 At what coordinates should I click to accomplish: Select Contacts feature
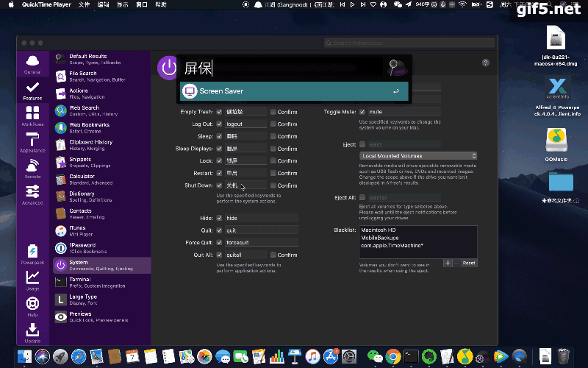[101, 213]
